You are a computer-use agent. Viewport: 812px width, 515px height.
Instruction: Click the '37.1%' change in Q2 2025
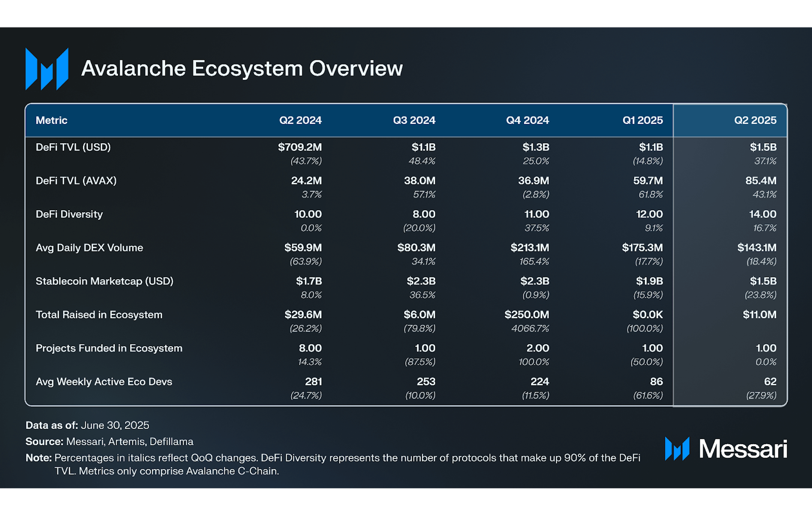click(x=765, y=161)
